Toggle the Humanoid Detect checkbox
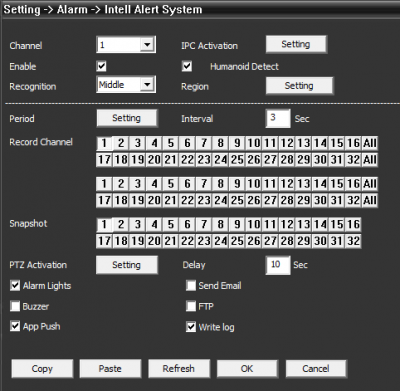This screenshot has height=391, width=400. (x=187, y=66)
